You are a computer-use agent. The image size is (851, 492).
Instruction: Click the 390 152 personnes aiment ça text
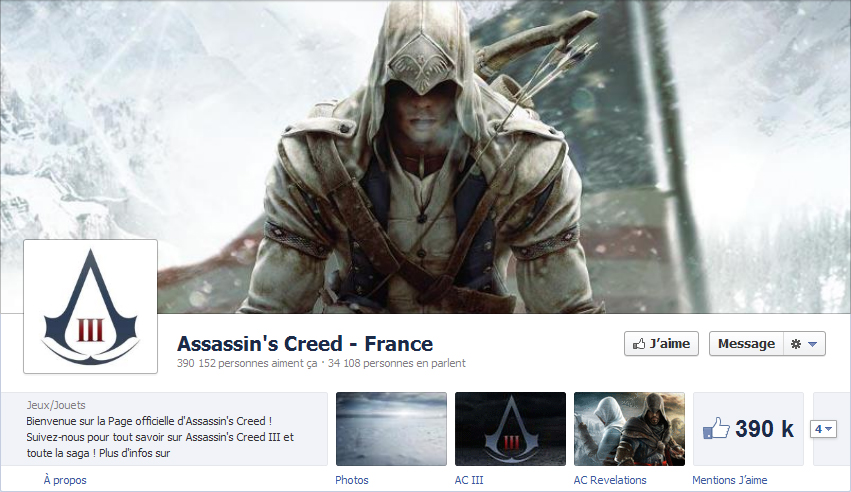point(247,363)
